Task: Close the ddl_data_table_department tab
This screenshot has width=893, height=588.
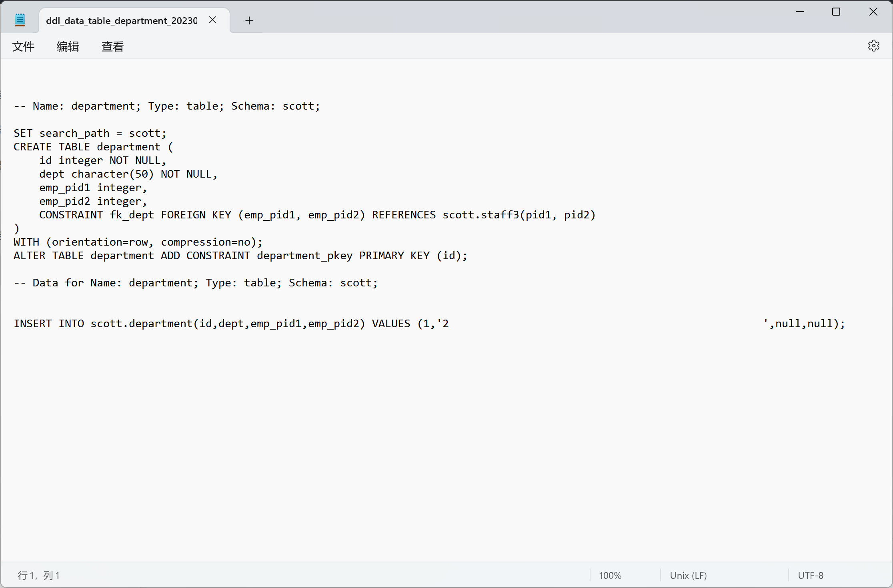Action: coord(212,20)
